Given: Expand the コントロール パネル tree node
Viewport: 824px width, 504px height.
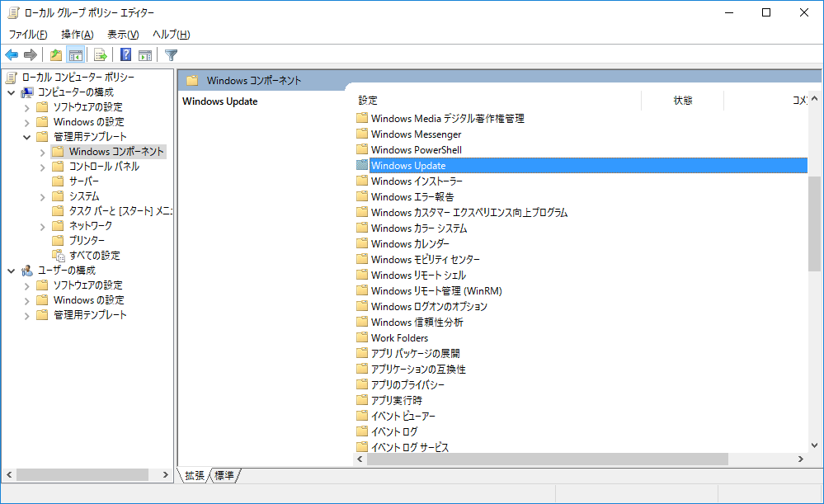Looking at the screenshot, I should pyautogui.click(x=43, y=167).
